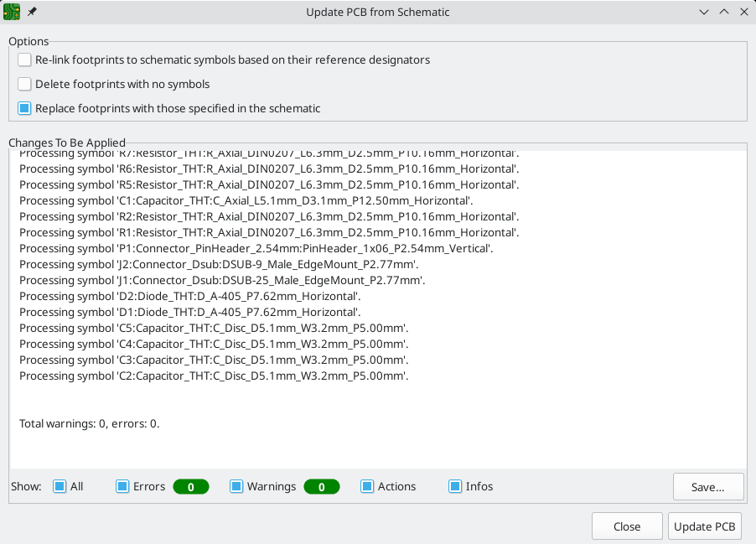This screenshot has width=756, height=544.
Task: Enable re-link footprints by reference designators
Action: pyautogui.click(x=25, y=60)
